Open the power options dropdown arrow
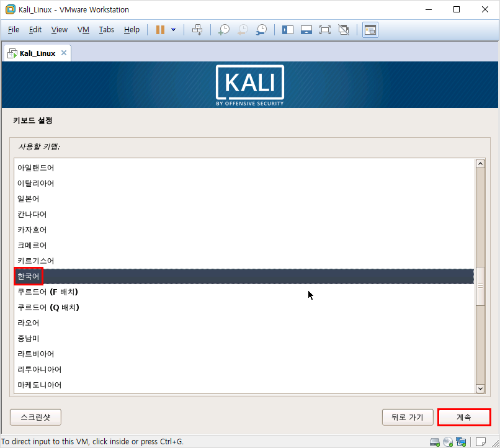Screen dimensions: 500x448 173,30
